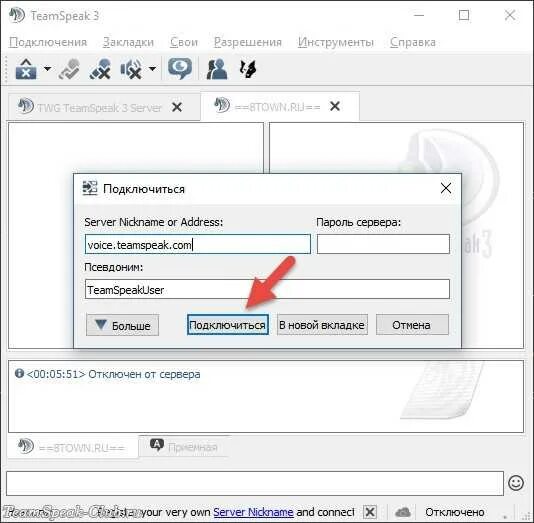
Task: Click the chat message input box
Action: [255, 483]
